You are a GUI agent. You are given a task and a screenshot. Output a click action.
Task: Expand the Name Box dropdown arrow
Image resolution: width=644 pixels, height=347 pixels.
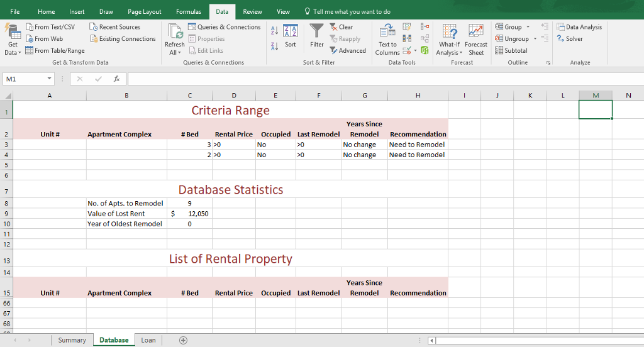tap(50, 79)
